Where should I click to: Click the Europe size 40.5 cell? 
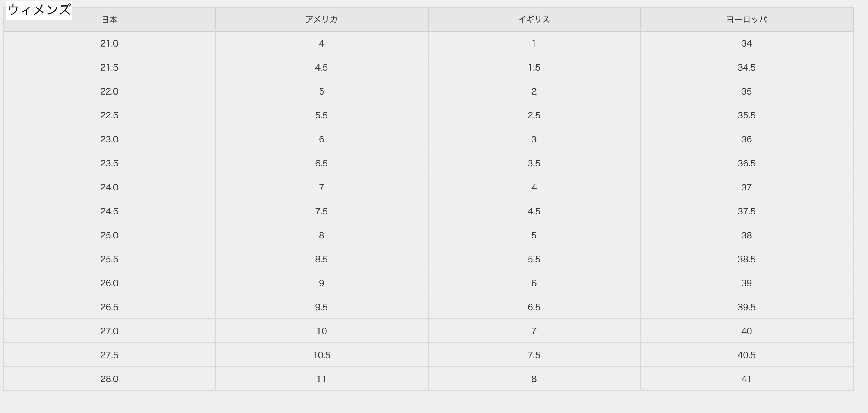pos(747,355)
